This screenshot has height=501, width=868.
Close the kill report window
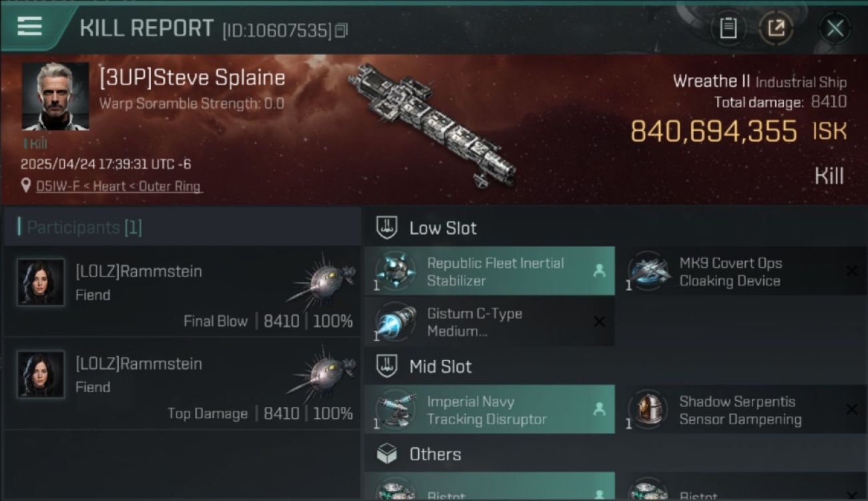click(x=835, y=28)
